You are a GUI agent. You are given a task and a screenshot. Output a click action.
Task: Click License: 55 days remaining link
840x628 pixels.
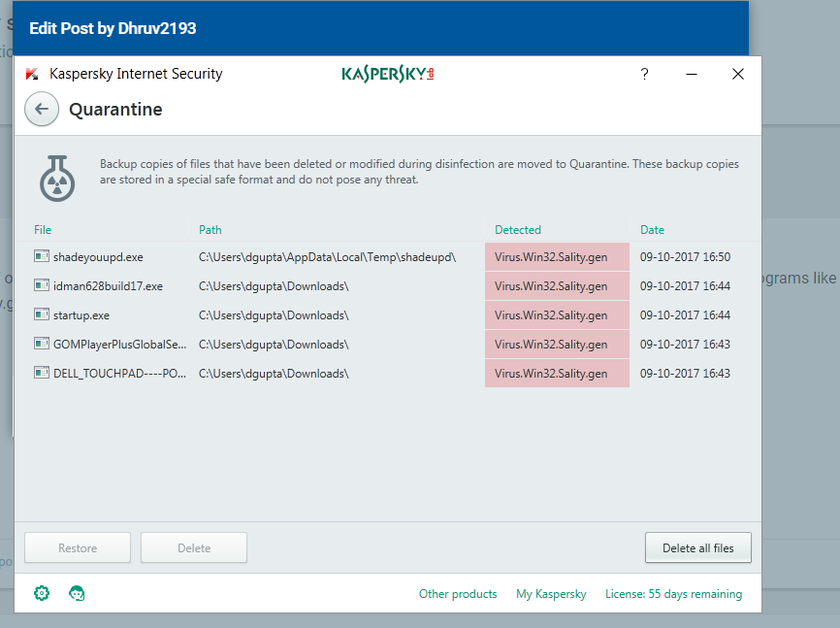[x=673, y=594]
